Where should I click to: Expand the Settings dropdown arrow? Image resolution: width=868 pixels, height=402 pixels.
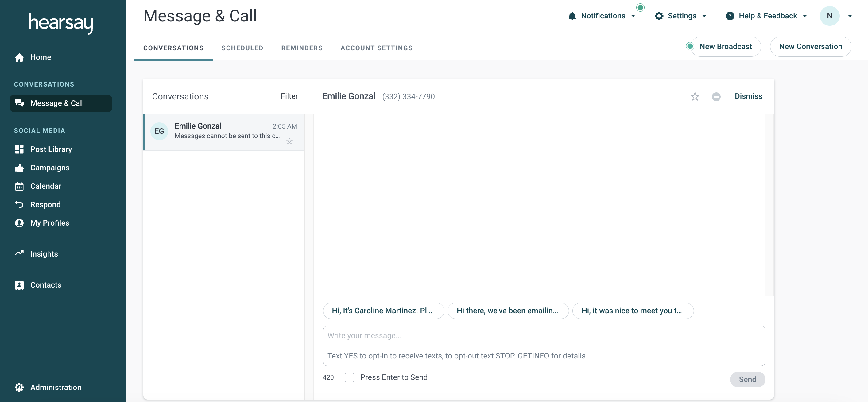click(x=704, y=16)
